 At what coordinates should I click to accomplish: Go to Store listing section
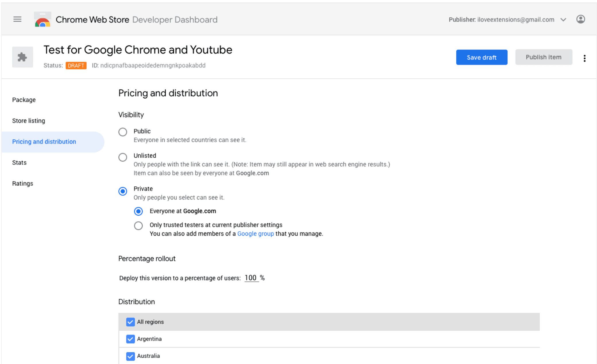tap(29, 121)
